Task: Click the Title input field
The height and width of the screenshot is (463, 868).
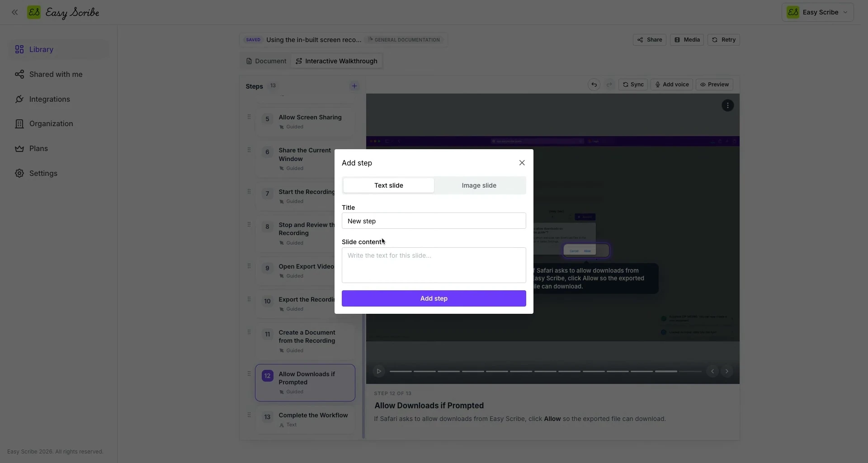Action: [434, 221]
